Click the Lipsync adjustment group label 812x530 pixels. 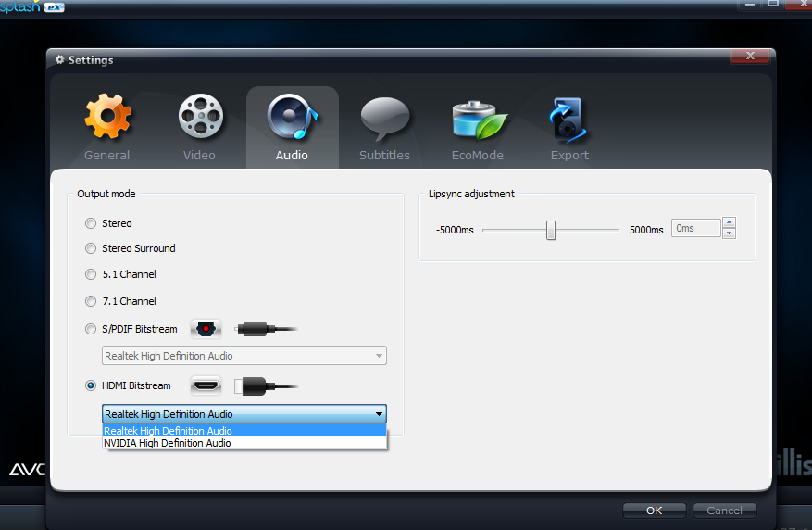pos(471,194)
